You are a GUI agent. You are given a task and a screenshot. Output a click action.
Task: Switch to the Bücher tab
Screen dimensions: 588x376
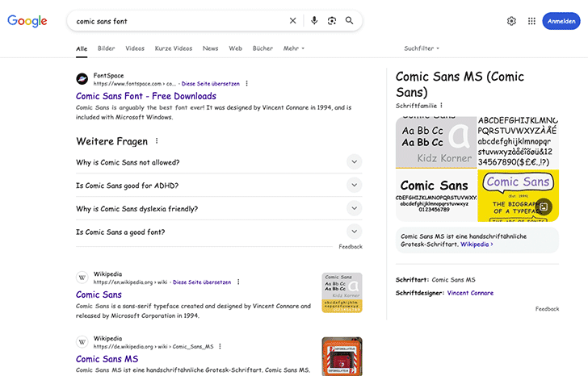[x=262, y=48]
